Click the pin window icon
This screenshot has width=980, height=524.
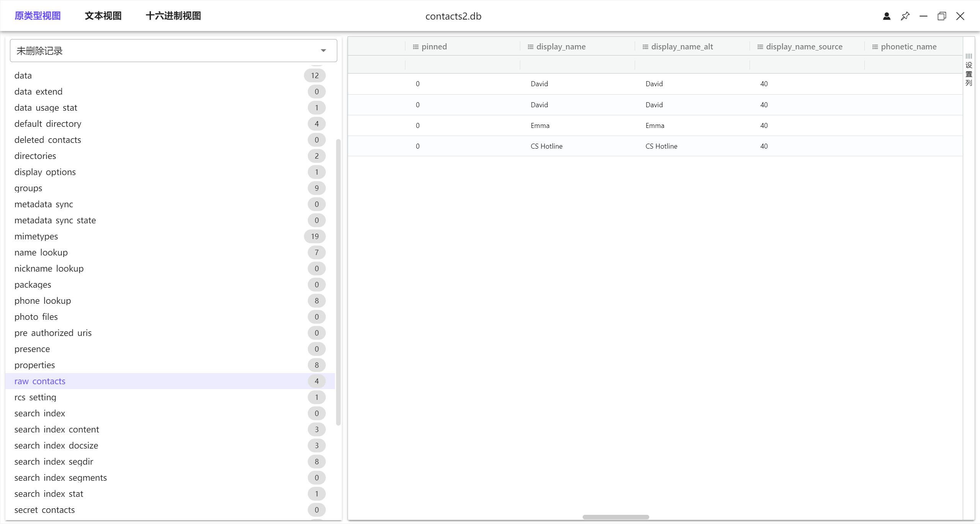pyautogui.click(x=905, y=16)
